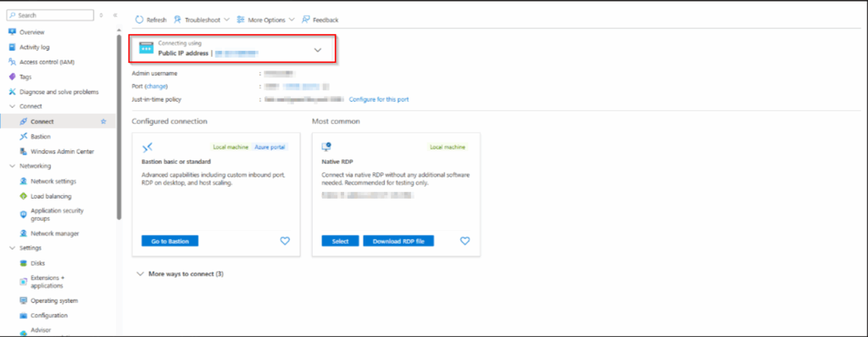Image resolution: width=868 pixels, height=337 pixels.
Task: Click the Native RDP card monitor icon
Action: (x=326, y=147)
